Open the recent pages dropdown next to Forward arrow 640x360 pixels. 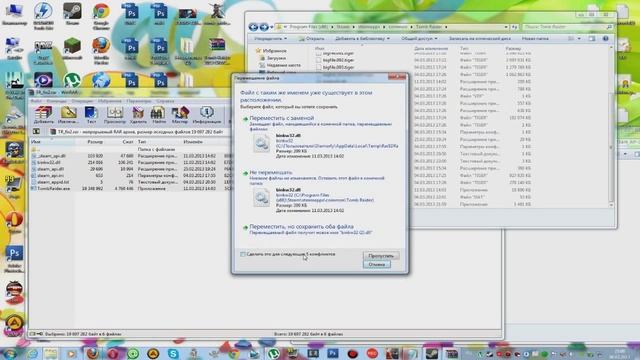point(271,27)
